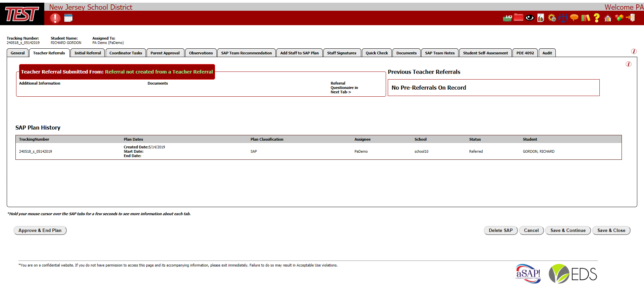Open the Student Self-Assessment tab
The image size is (644, 286).
tap(485, 53)
